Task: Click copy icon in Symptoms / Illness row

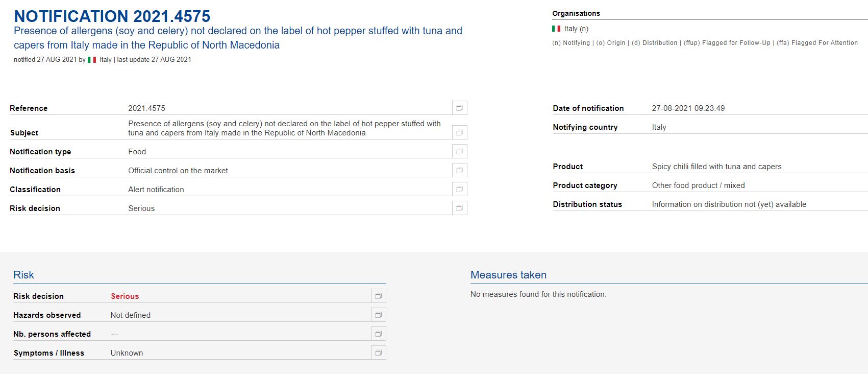Action: [x=378, y=353]
